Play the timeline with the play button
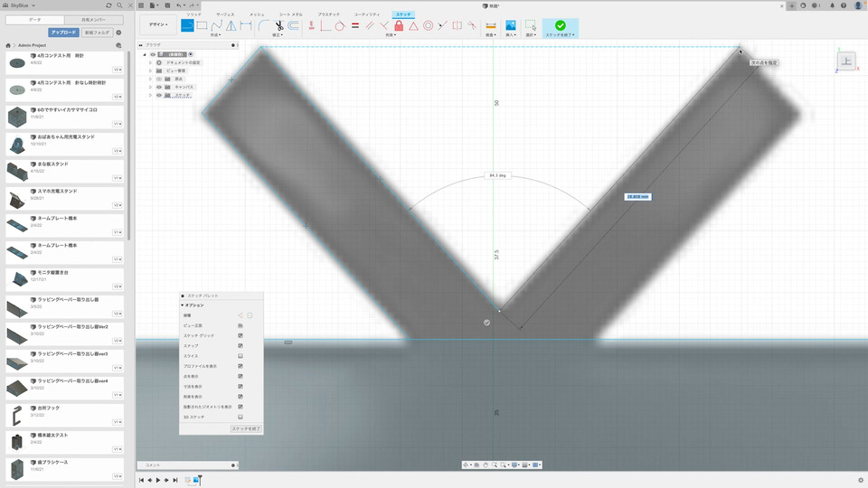This screenshot has width=868, height=488. (x=158, y=480)
